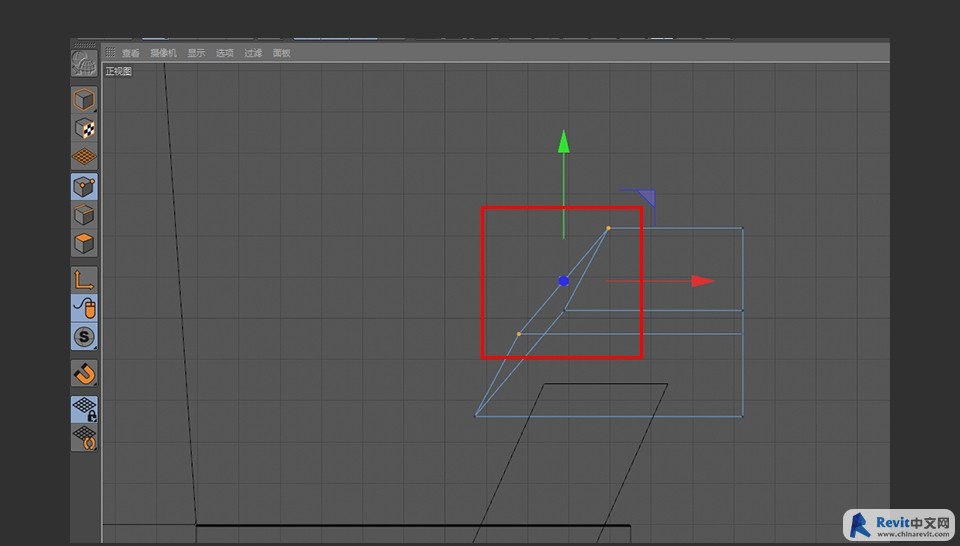Open the 面板 menu
The width and height of the screenshot is (960, 546).
pyautogui.click(x=282, y=53)
